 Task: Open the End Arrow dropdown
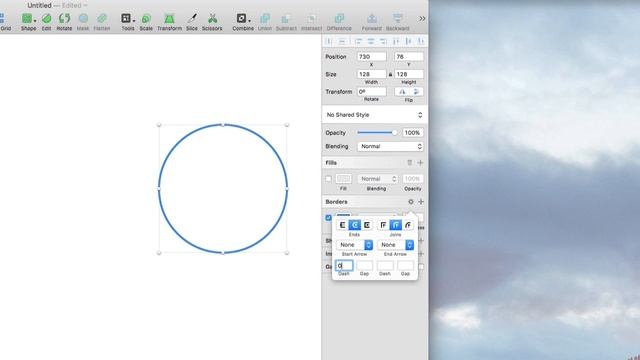396,245
